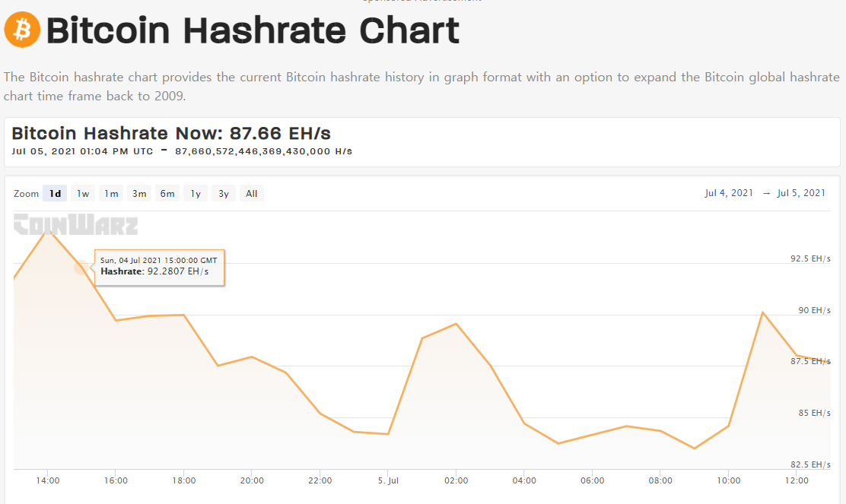
Task: Show All hashrate history
Action: (251, 194)
